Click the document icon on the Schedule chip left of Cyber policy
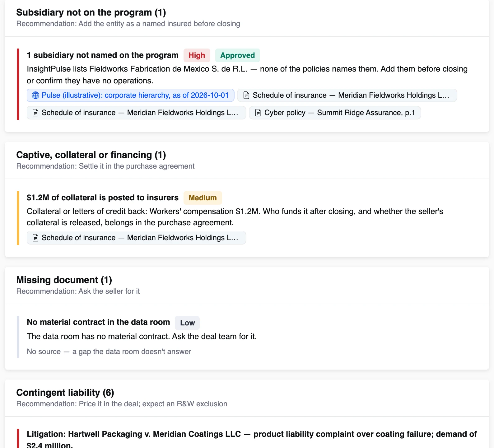Image resolution: width=494 pixels, height=448 pixels. [35, 113]
